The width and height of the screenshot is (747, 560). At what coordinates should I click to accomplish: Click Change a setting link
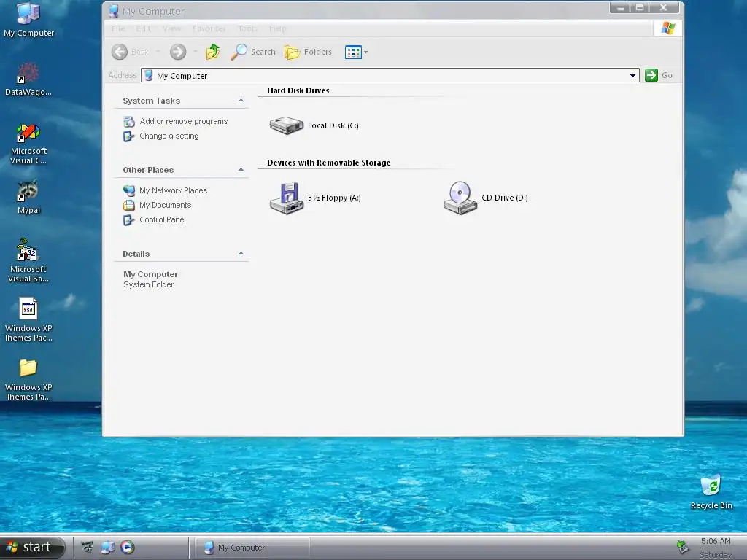click(x=169, y=136)
